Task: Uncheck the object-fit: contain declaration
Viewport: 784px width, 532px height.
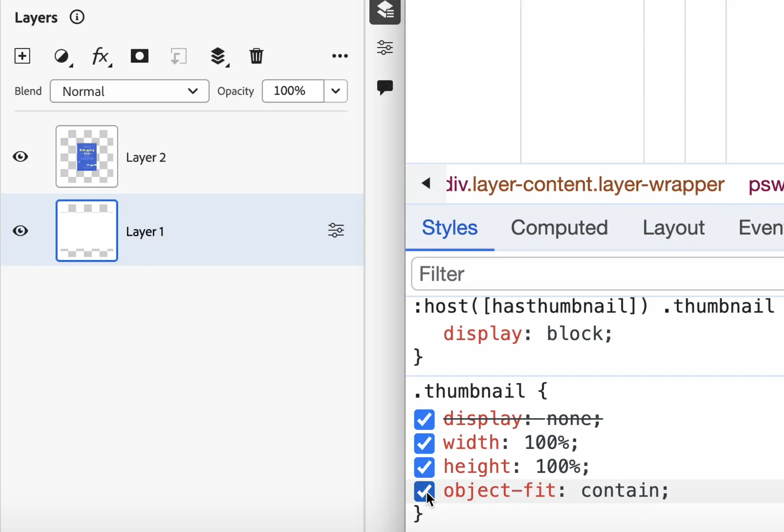Action: tap(424, 491)
